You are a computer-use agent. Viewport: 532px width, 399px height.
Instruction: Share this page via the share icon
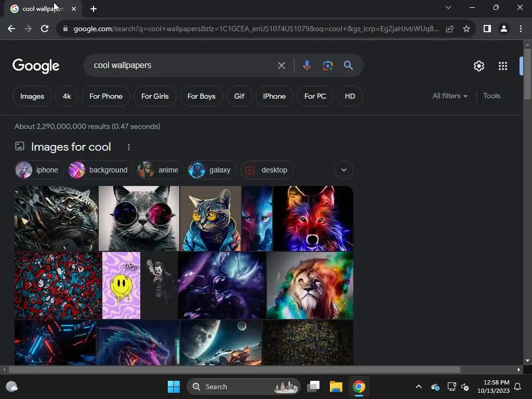[x=450, y=29]
